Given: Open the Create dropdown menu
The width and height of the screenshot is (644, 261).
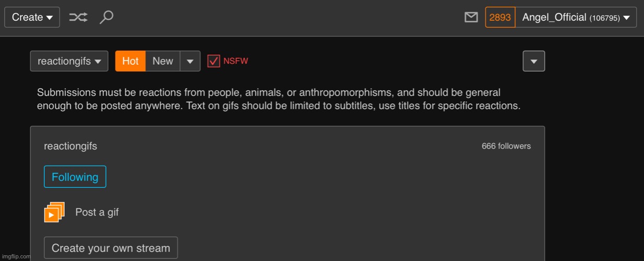Looking at the screenshot, I should [x=32, y=17].
